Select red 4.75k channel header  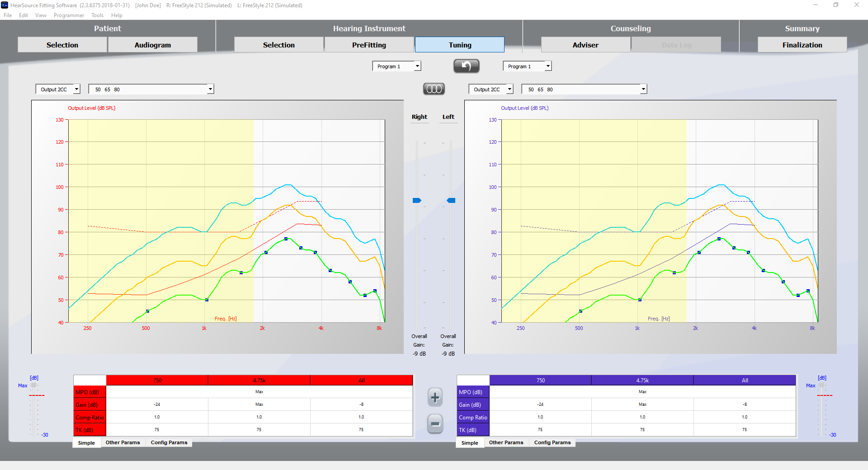coord(259,380)
